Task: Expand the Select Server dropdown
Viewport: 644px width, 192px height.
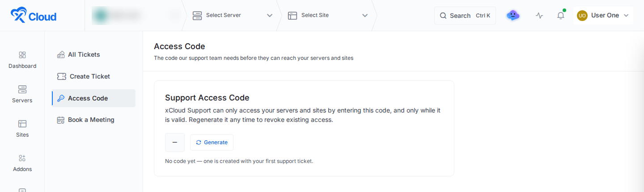Action: tap(270, 16)
